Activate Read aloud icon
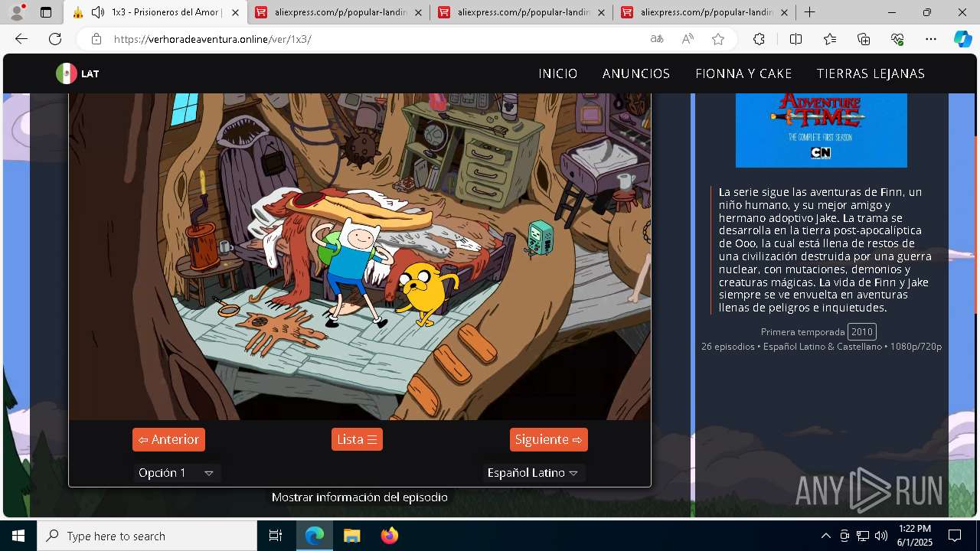Viewport: 980px width, 551px height. (x=688, y=39)
